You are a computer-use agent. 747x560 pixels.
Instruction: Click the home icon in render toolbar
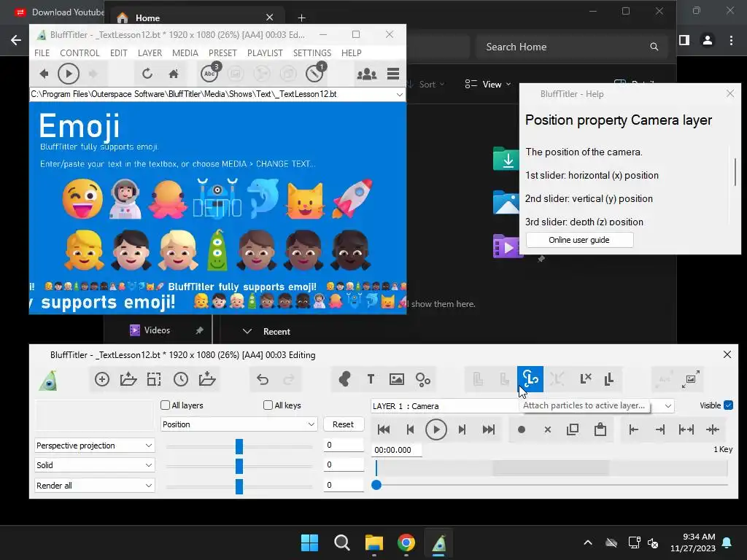[174, 74]
